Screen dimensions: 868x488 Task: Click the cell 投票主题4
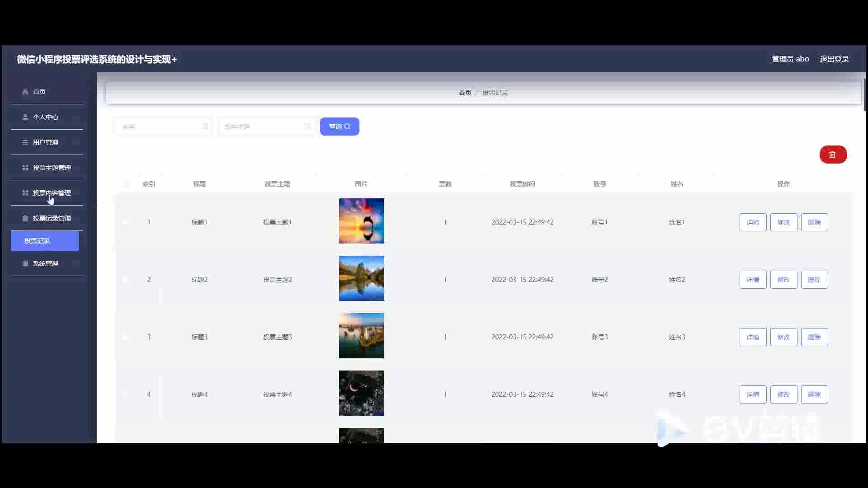tap(278, 394)
